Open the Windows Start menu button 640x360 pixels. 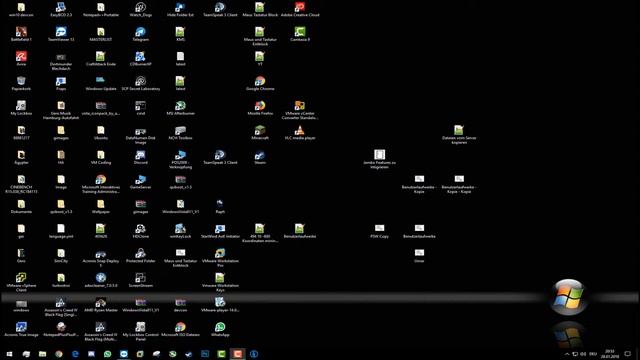click(x=9, y=354)
